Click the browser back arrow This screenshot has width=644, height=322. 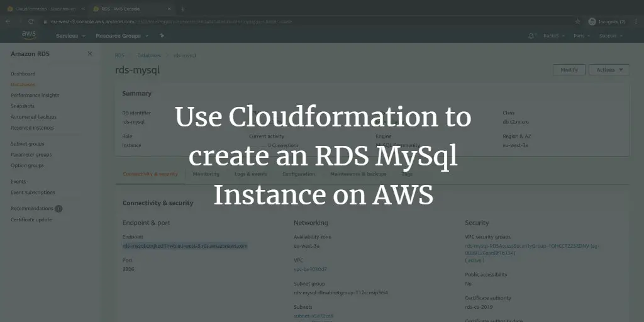8,21
